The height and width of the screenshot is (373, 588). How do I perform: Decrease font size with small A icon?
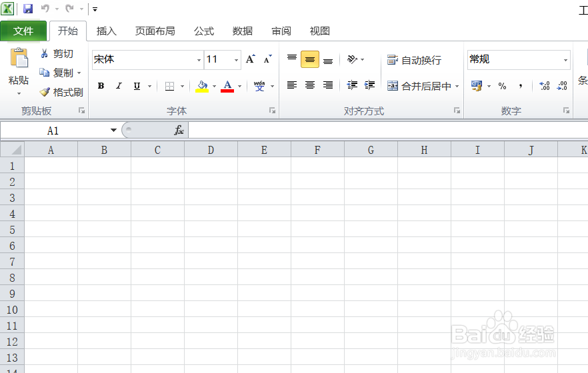click(x=267, y=59)
